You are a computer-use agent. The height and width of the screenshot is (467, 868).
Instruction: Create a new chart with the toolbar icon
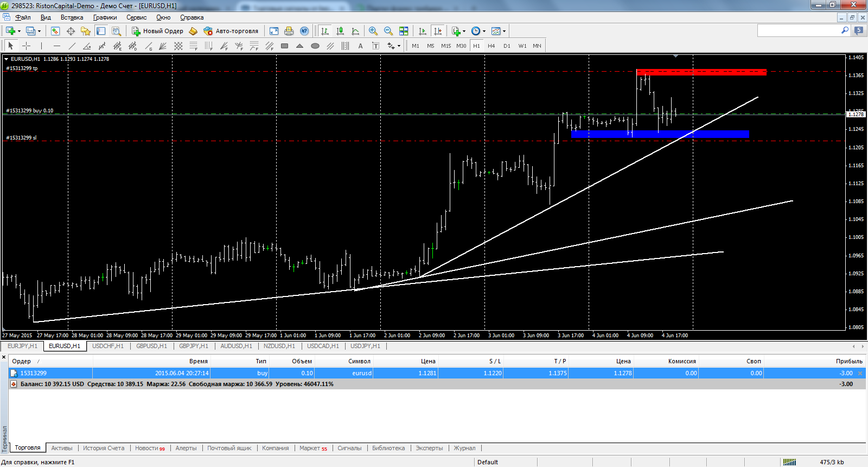tap(10, 31)
